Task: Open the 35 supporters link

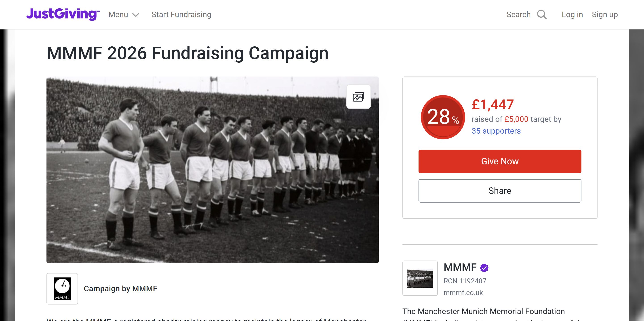Action: tap(496, 131)
